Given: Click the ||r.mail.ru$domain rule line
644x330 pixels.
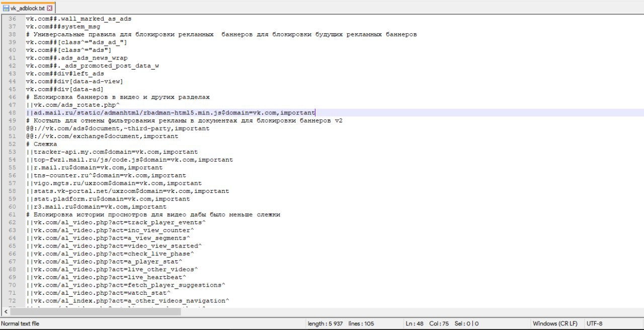Looking at the screenshot, I should [94, 167].
